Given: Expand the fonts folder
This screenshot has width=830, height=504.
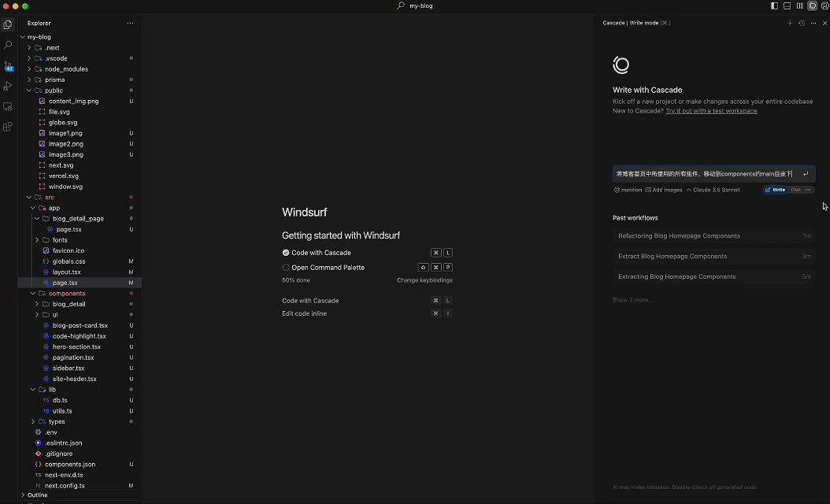Looking at the screenshot, I should click(x=37, y=240).
